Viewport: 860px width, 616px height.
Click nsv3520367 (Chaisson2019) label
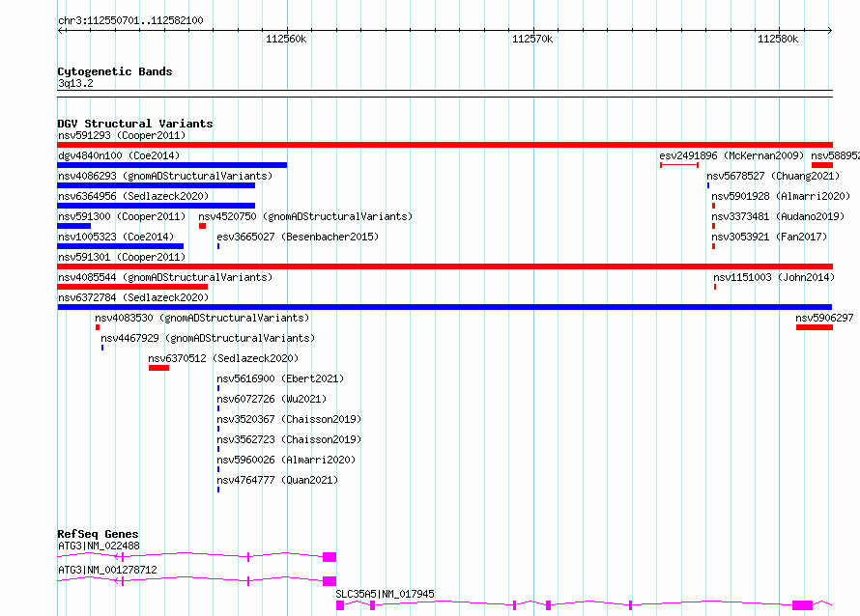pyautogui.click(x=289, y=419)
